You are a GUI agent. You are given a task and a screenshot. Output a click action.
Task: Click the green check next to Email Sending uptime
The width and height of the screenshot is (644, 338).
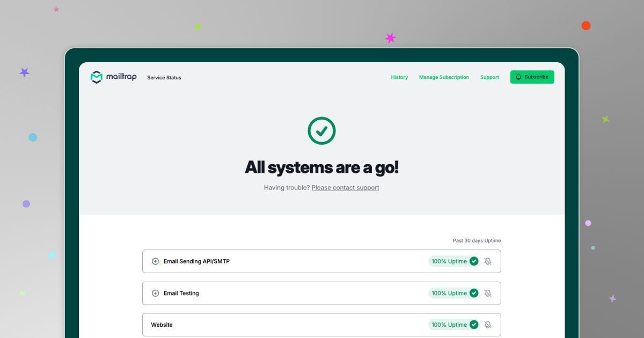pyautogui.click(x=474, y=261)
